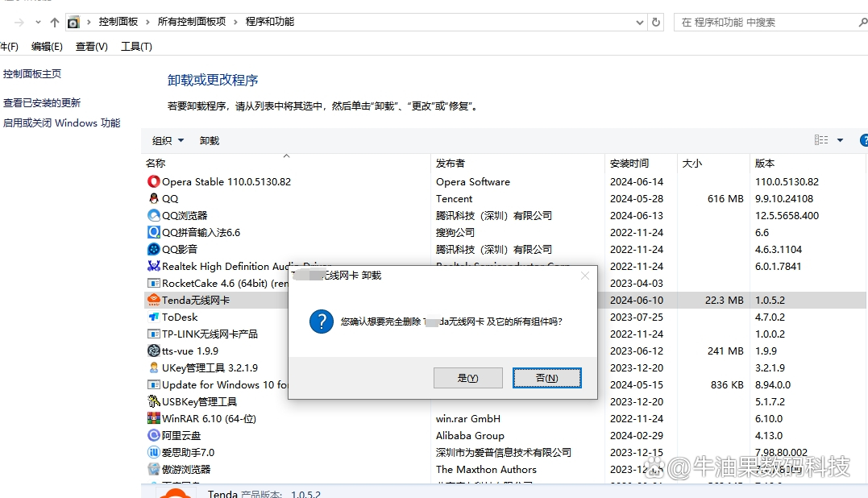The height and width of the screenshot is (498, 868).
Task: Click the Alibaba Group publisher cell
Action: pyautogui.click(x=470, y=435)
